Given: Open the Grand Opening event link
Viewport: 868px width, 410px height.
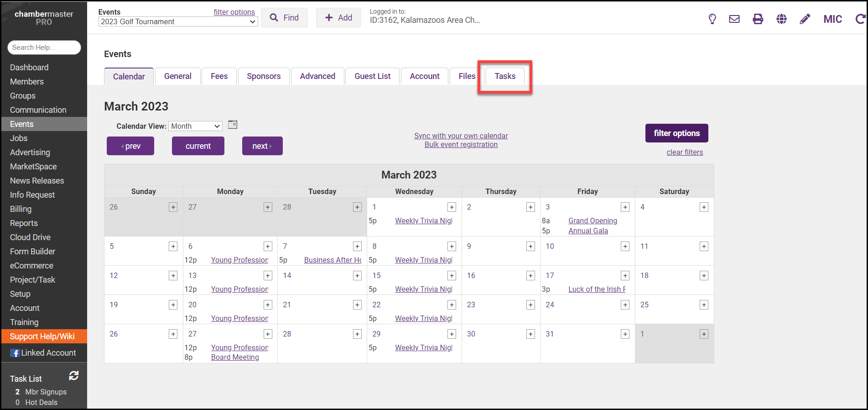Looking at the screenshot, I should (x=593, y=221).
